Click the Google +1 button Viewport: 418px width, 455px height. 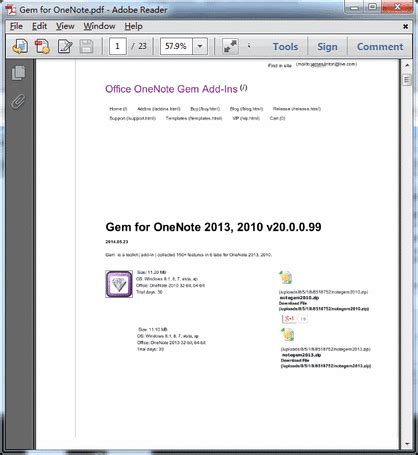(x=289, y=319)
